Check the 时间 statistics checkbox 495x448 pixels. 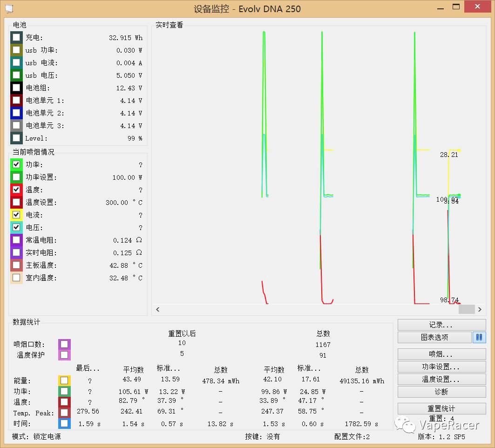(x=64, y=423)
